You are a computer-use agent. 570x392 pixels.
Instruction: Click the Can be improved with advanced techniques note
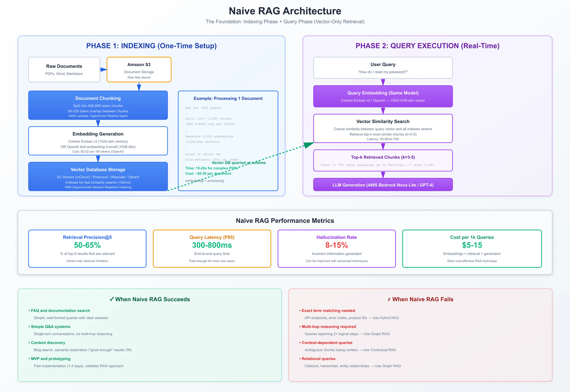coord(336,261)
